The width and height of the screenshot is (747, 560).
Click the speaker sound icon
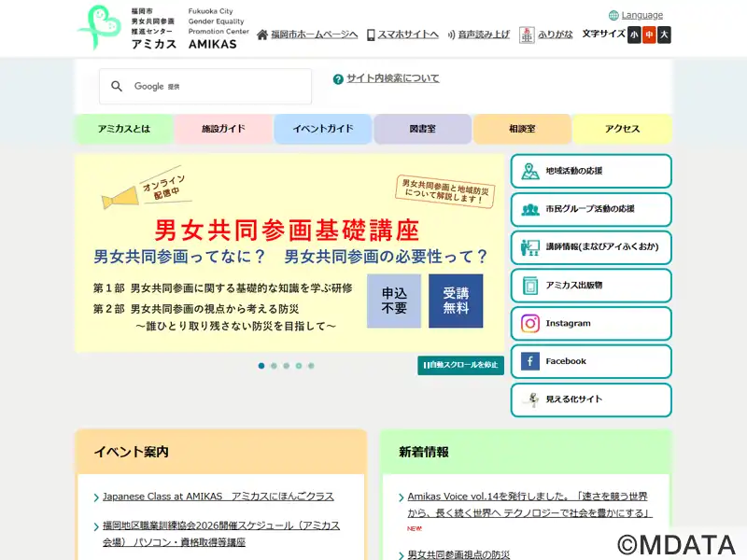[451, 35]
